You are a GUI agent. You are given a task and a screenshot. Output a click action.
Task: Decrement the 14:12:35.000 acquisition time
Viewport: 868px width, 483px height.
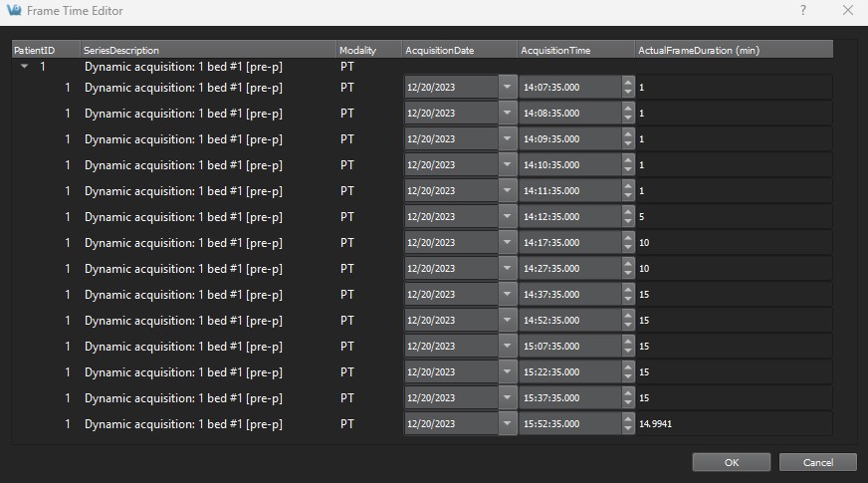click(x=627, y=222)
